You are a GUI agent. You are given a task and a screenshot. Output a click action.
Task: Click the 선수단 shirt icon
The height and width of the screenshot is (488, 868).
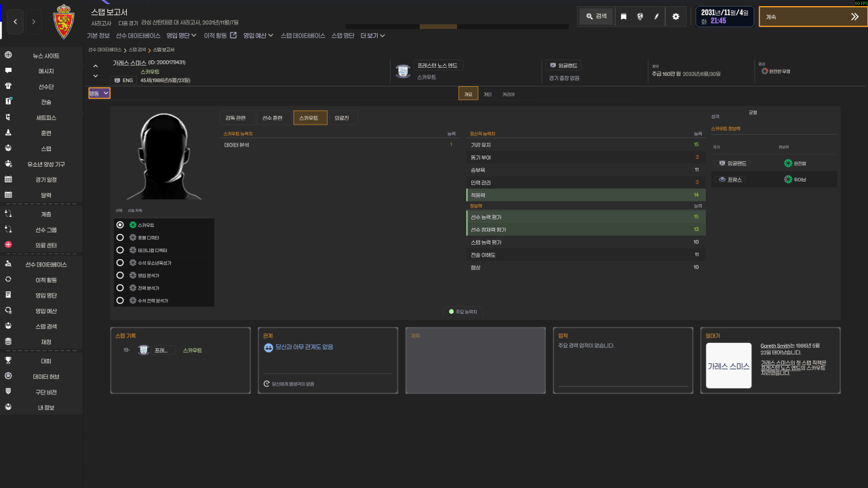pyautogui.click(x=8, y=86)
